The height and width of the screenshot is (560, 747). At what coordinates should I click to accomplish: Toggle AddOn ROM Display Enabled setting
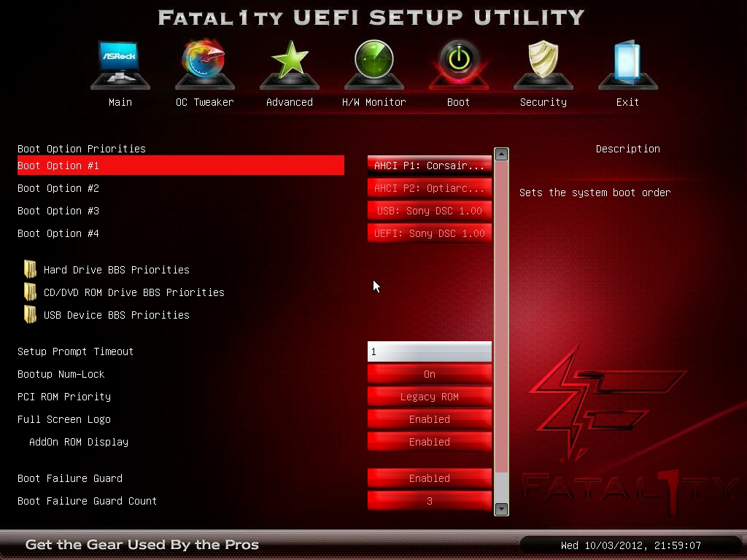[429, 442]
